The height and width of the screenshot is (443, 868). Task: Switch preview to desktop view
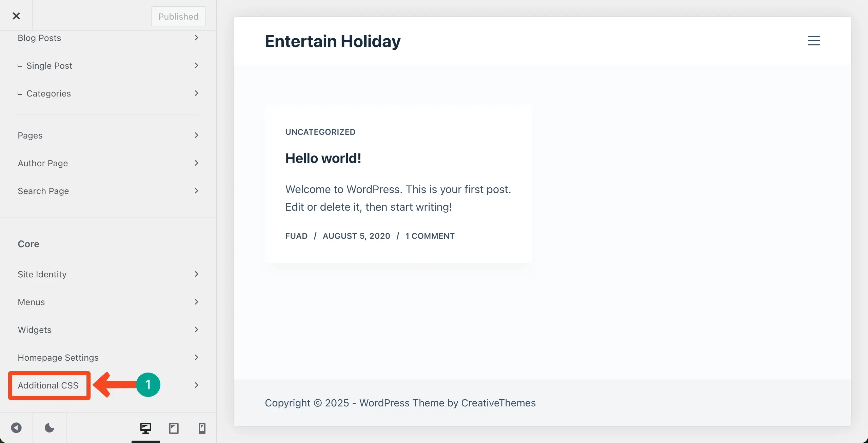click(x=145, y=428)
